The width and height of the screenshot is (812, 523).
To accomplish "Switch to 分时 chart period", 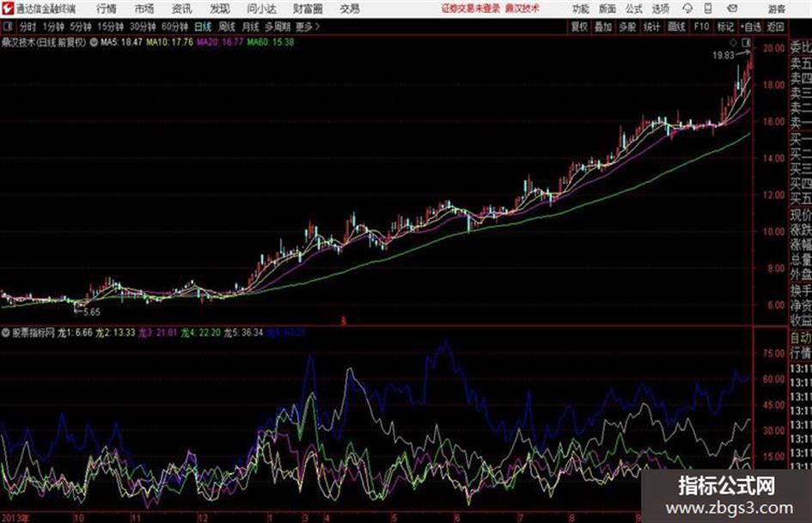I will [x=28, y=27].
